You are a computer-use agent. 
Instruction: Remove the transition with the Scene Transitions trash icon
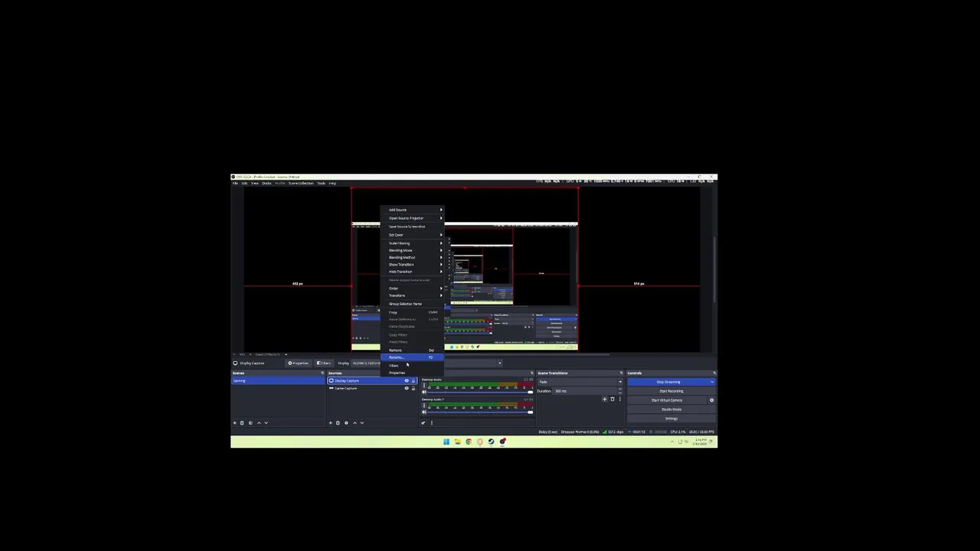[612, 399]
